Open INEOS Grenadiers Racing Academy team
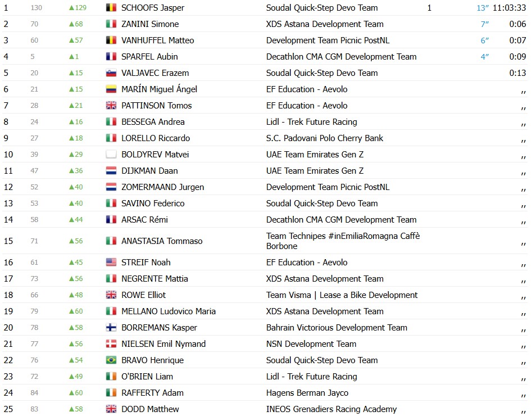 [331, 409]
